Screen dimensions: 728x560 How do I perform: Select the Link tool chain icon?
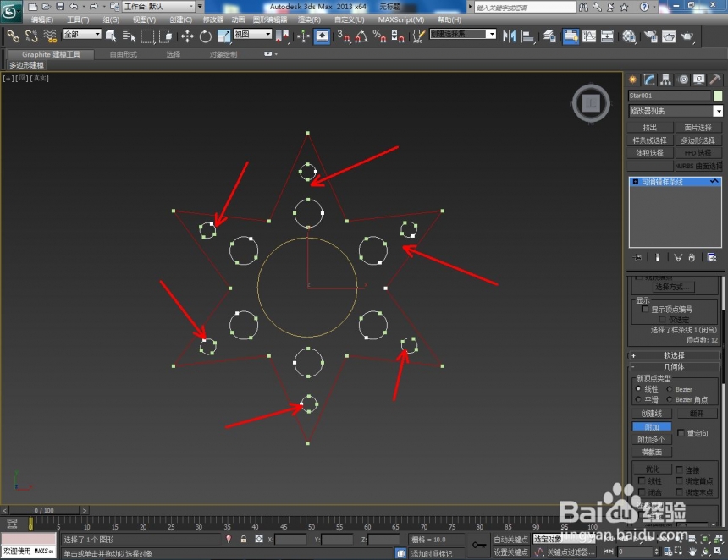[13, 36]
